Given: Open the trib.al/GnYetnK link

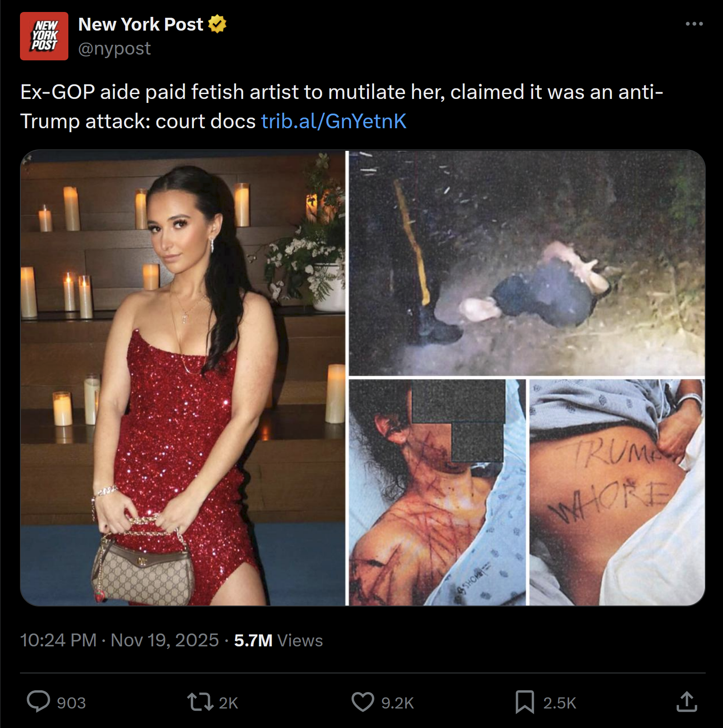Looking at the screenshot, I should coord(334,121).
